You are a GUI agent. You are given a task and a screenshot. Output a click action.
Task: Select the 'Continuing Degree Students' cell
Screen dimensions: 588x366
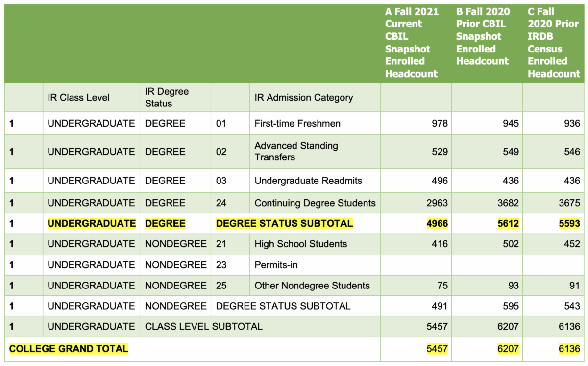(x=315, y=203)
